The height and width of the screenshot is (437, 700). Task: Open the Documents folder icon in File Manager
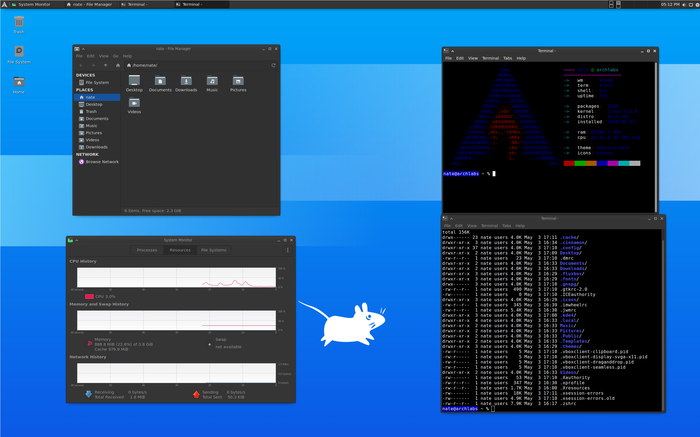160,83
